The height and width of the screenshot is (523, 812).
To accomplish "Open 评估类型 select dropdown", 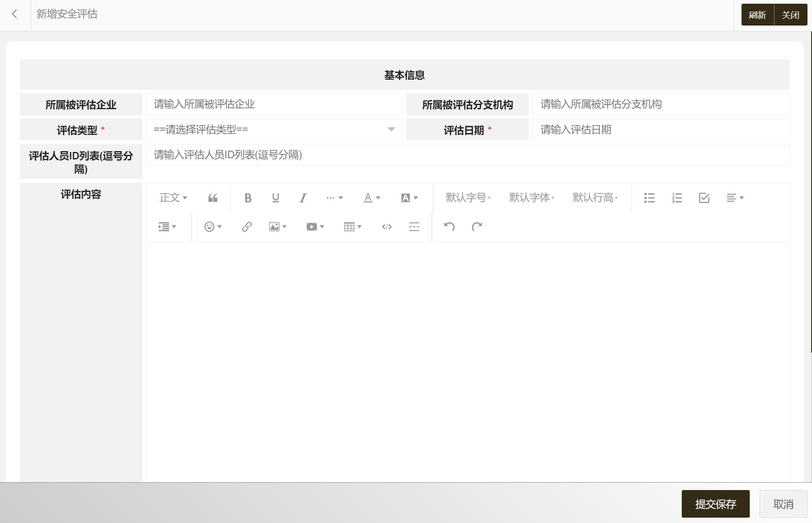I will (274, 130).
